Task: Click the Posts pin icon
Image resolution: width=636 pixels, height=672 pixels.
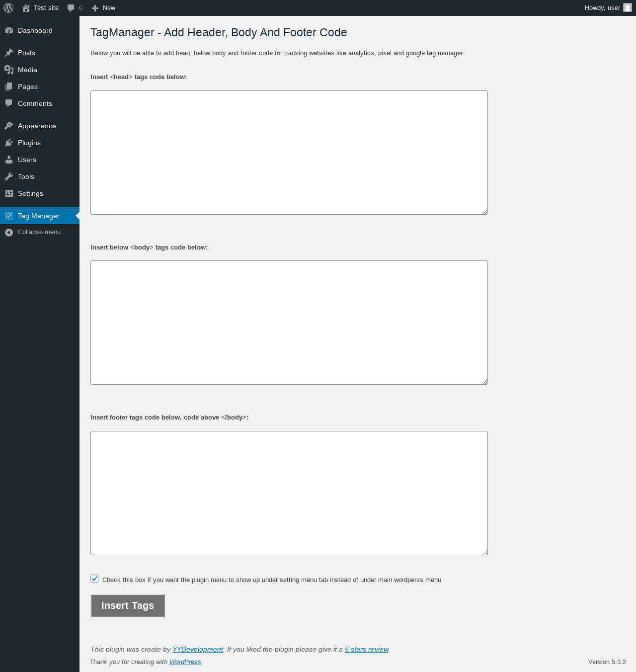Action: tap(9, 53)
